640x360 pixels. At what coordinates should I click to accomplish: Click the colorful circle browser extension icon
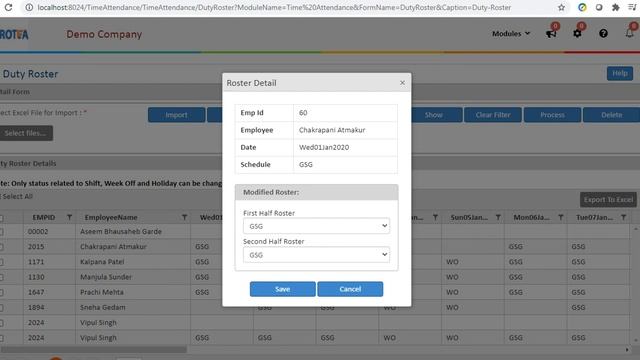click(x=582, y=7)
